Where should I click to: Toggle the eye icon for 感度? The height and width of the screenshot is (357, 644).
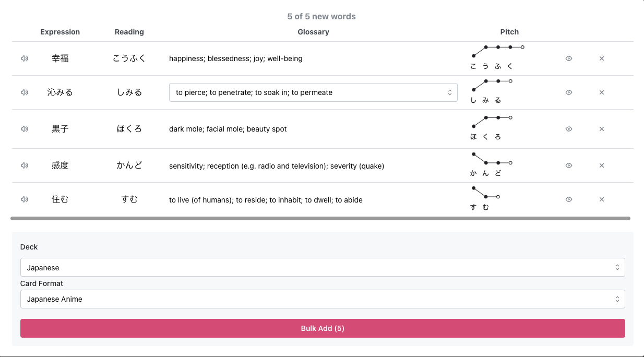[x=569, y=165]
